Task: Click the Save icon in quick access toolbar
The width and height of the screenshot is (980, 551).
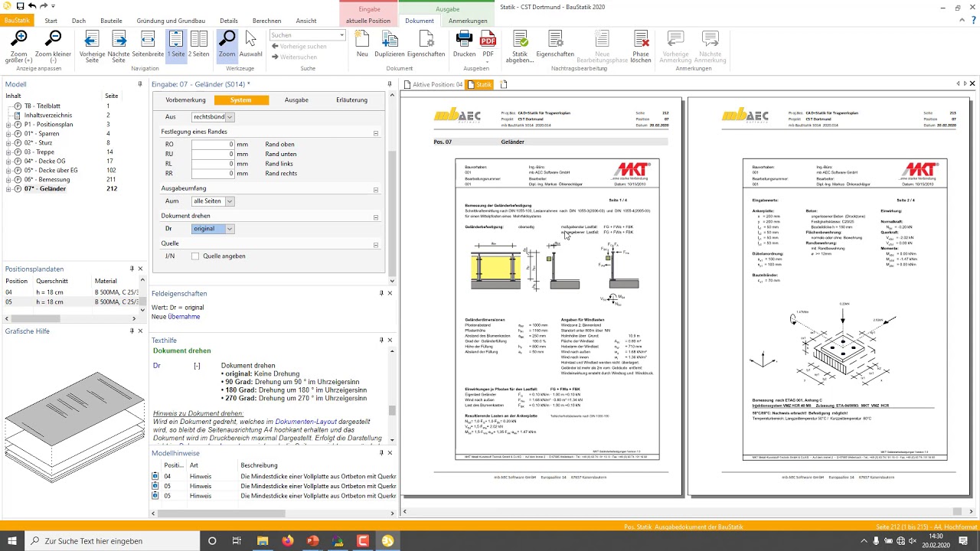Action: click(19, 6)
